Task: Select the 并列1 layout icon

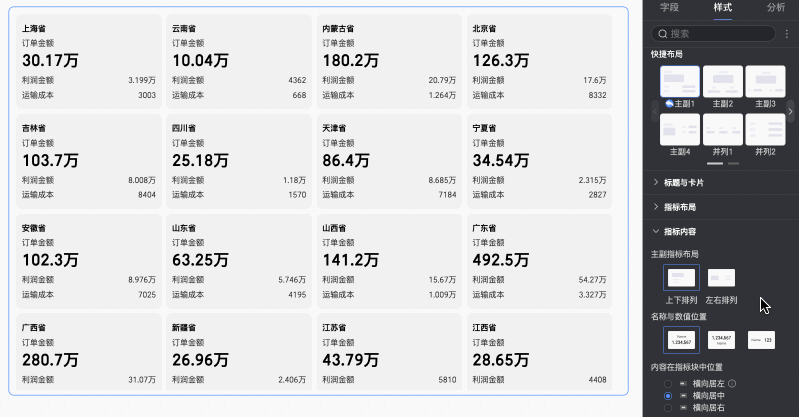Action: (723, 129)
